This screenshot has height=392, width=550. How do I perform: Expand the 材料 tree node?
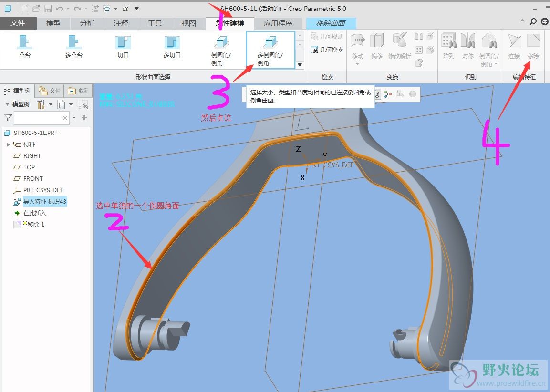[x=8, y=144]
